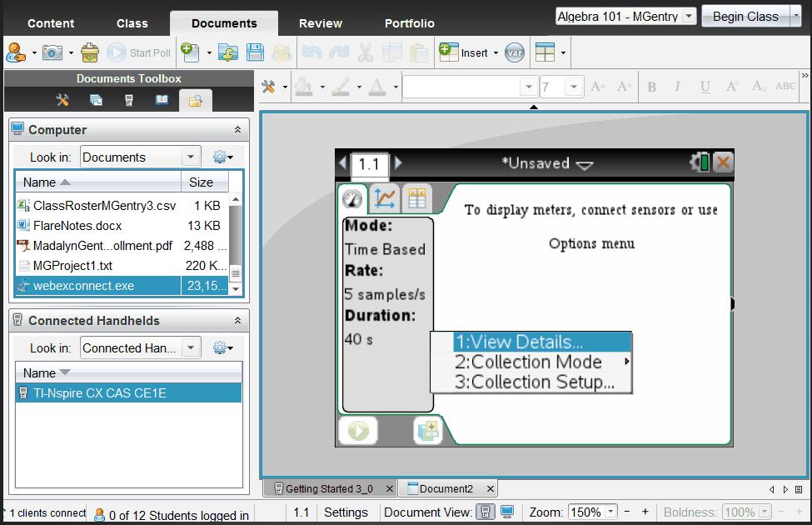Click the store data set icon

point(428,430)
